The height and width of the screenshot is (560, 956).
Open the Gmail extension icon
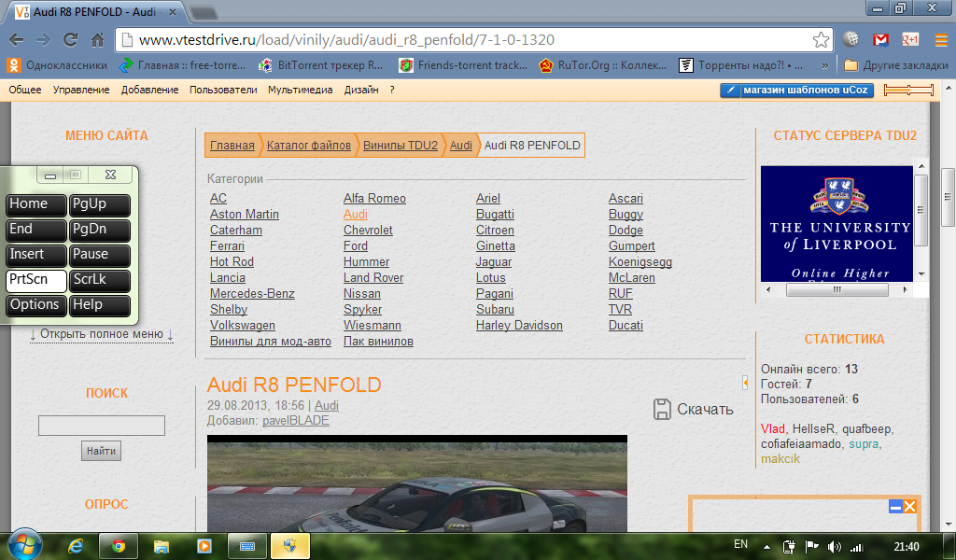coord(880,40)
